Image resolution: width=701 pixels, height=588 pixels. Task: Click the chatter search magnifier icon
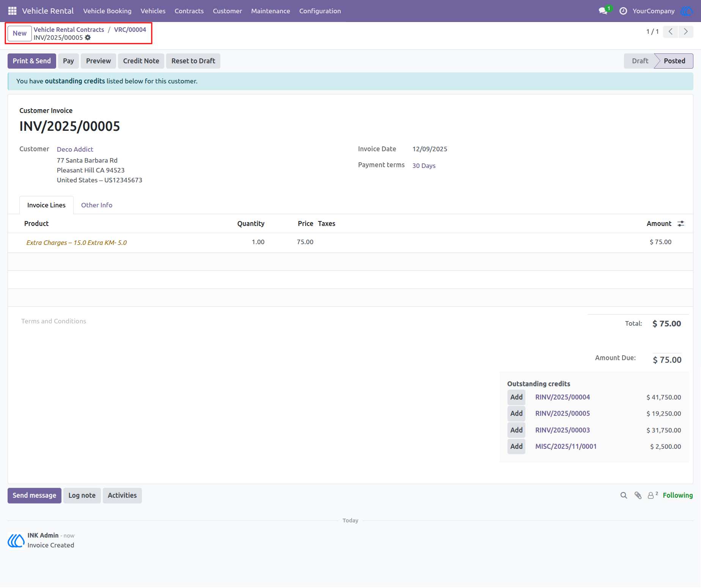624,495
